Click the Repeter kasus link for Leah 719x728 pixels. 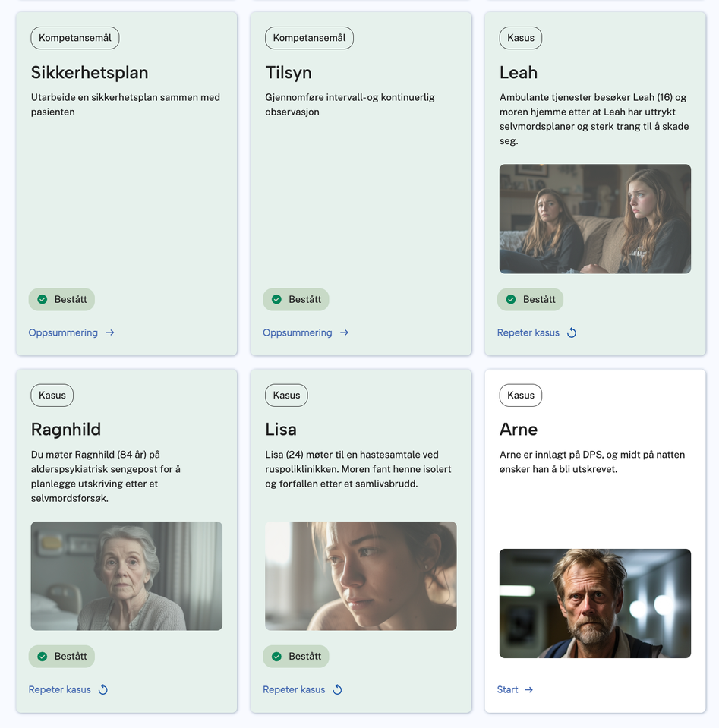(x=528, y=332)
